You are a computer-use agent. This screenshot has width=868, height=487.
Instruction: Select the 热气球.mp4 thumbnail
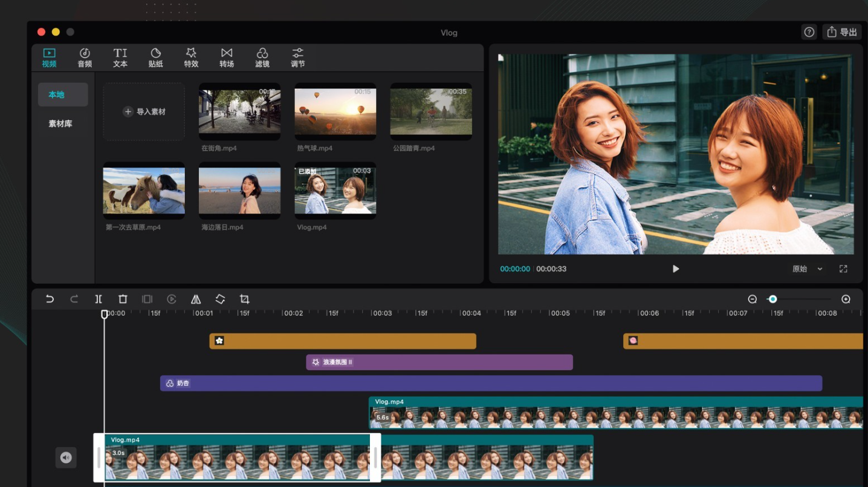click(335, 112)
